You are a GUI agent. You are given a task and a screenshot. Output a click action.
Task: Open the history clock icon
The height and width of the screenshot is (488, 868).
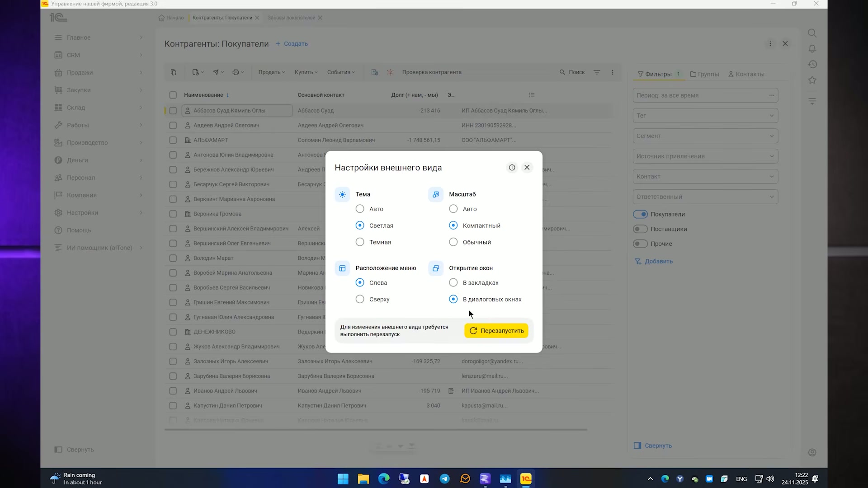(x=812, y=64)
